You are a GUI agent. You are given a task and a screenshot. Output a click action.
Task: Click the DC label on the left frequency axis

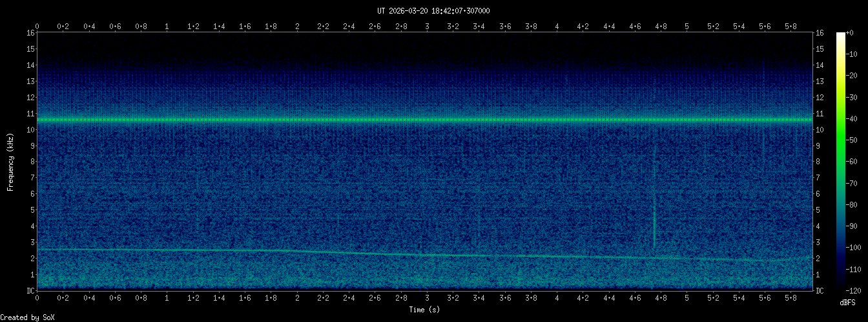click(30, 290)
